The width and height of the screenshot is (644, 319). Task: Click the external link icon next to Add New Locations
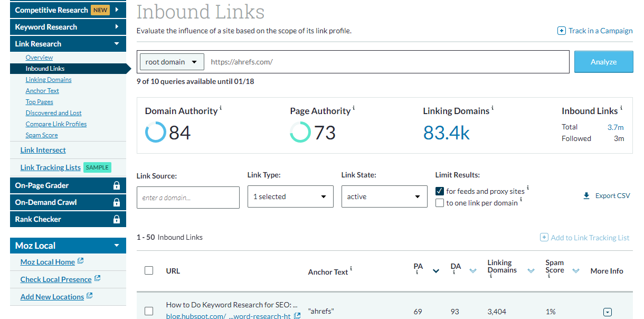[x=89, y=296]
